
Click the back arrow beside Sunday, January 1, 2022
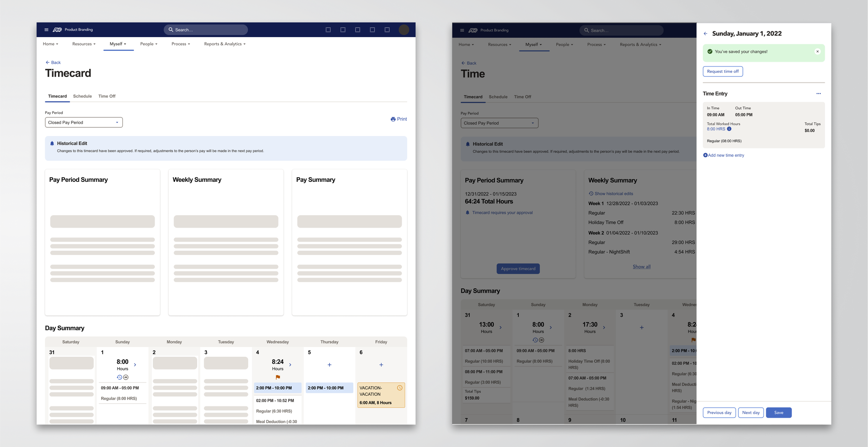(705, 34)
